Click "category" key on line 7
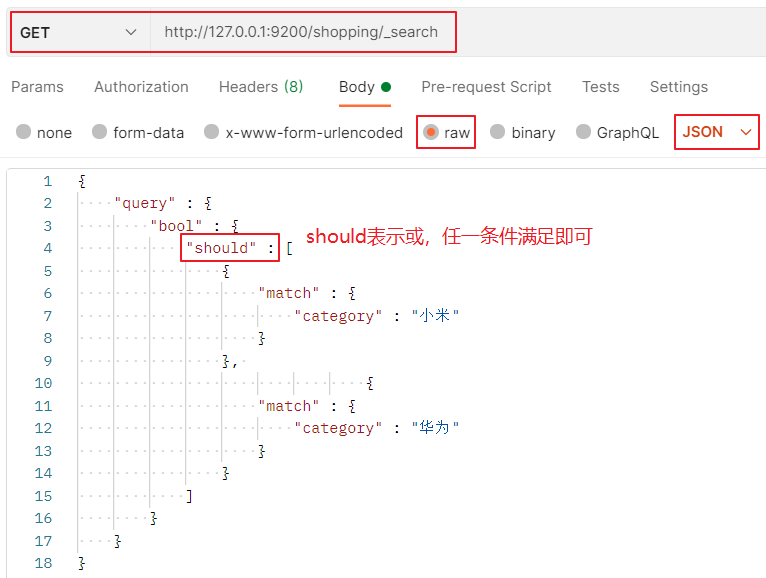The image size is (766, 578). coord(338,316)
